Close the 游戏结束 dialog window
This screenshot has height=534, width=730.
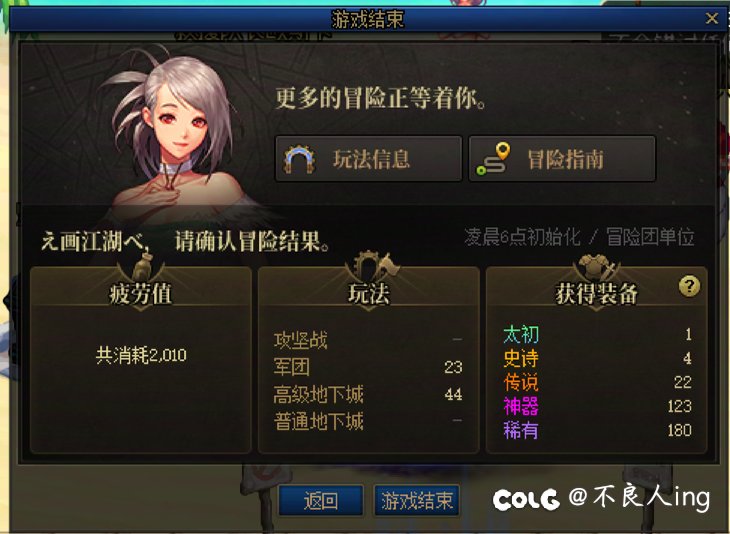click(x=711, y=18)
